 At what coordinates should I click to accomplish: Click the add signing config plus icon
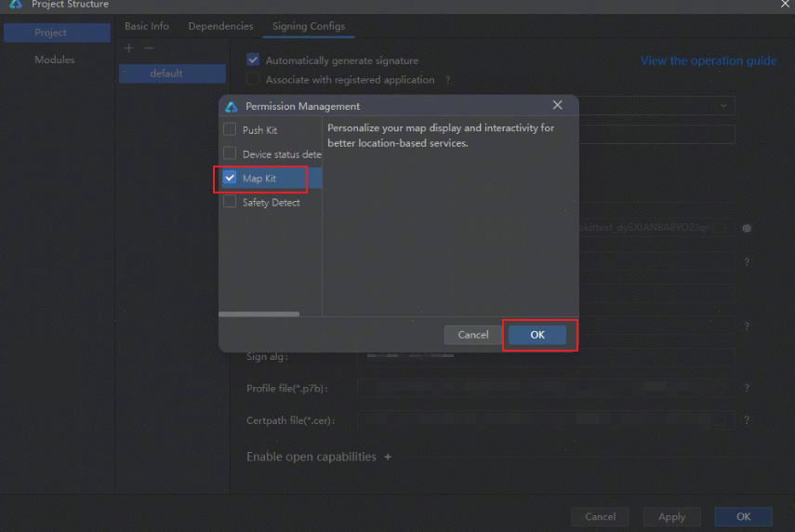click(128, 47)
